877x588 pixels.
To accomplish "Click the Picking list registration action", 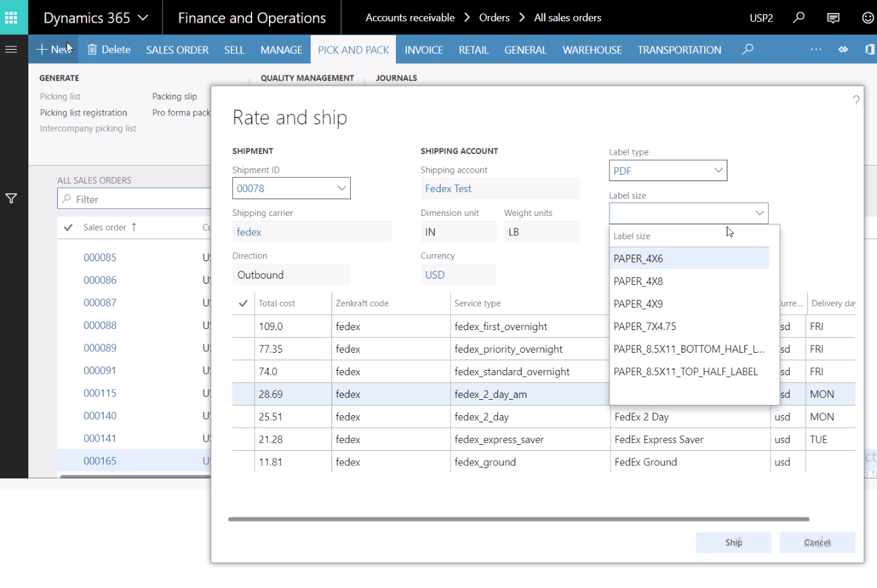I will [83, 112].
